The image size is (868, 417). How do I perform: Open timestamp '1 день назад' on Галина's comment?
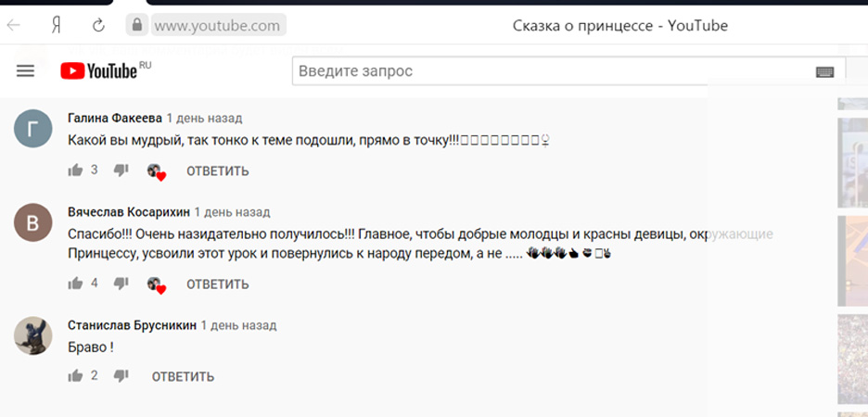[x=204, y=119]
